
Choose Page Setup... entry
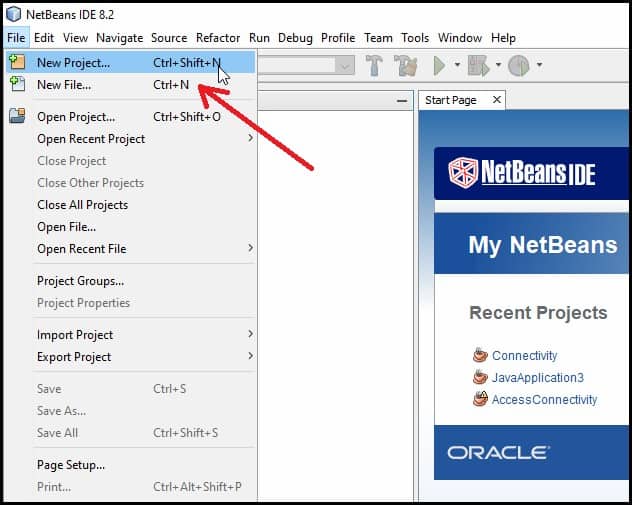[x=131, y=465]
